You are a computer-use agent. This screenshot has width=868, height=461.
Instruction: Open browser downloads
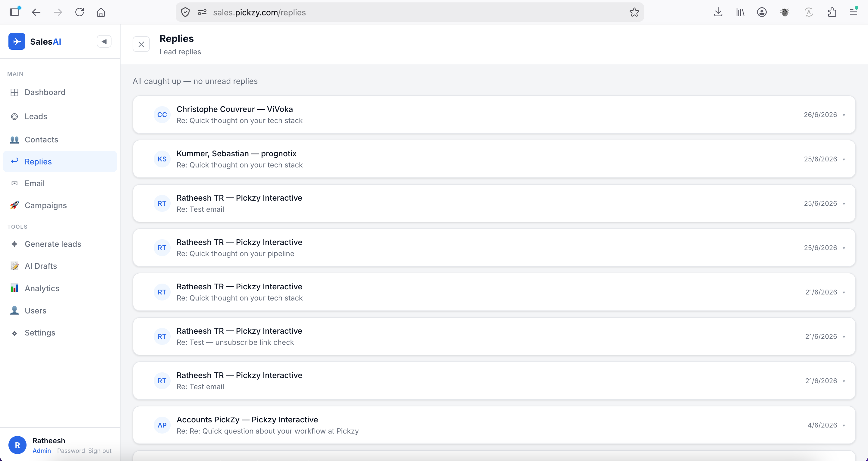718,12
